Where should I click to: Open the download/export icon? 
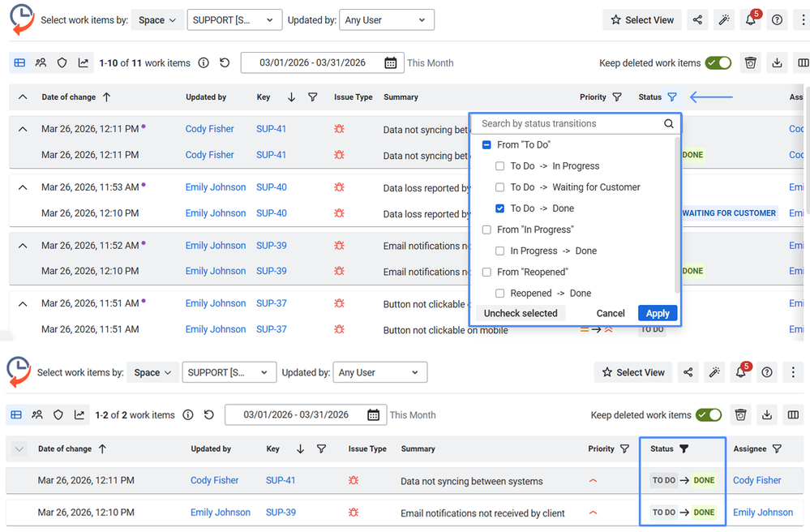[x=777, y=62]
